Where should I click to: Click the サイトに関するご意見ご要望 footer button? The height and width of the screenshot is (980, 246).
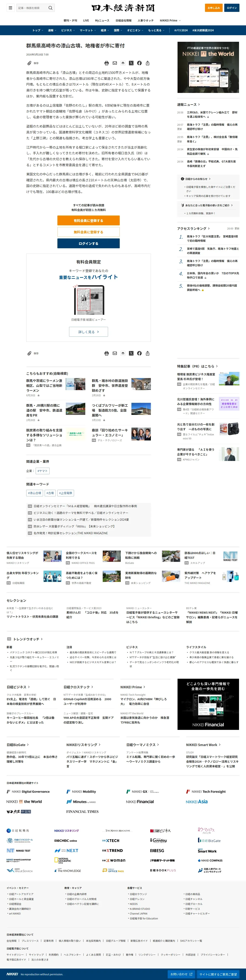click(218, 974)
